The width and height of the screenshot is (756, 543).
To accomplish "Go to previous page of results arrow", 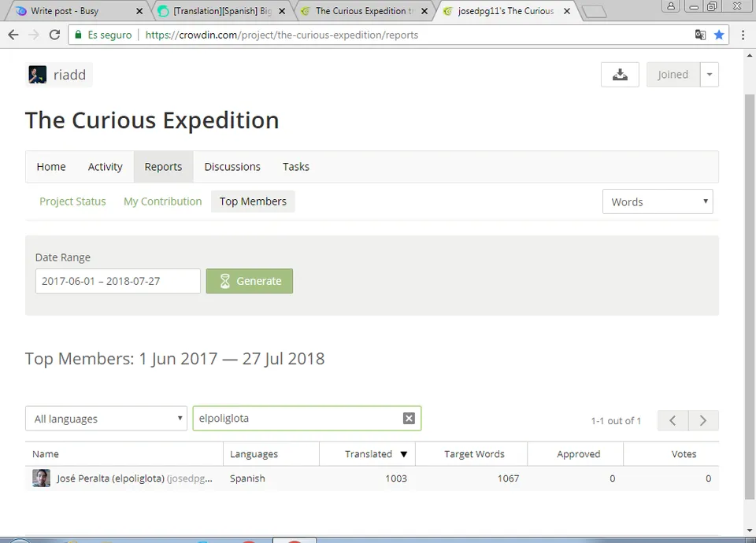I will pos(673,420).
